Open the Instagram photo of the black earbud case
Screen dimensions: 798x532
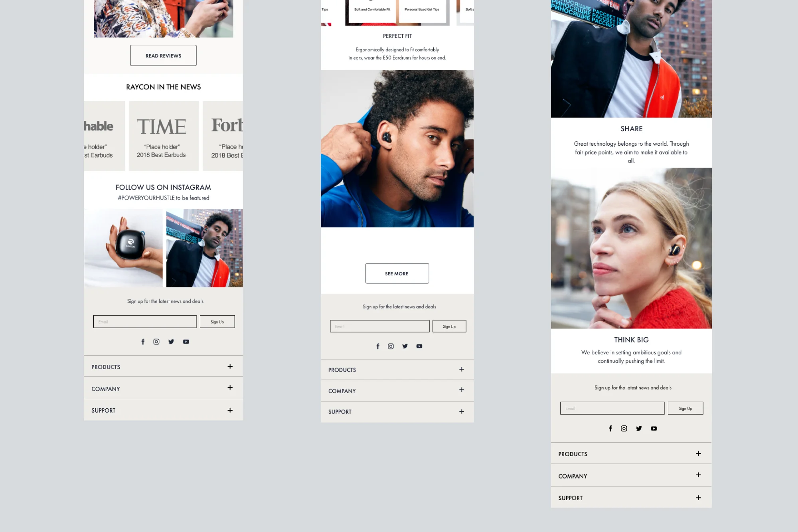point(124,247)
